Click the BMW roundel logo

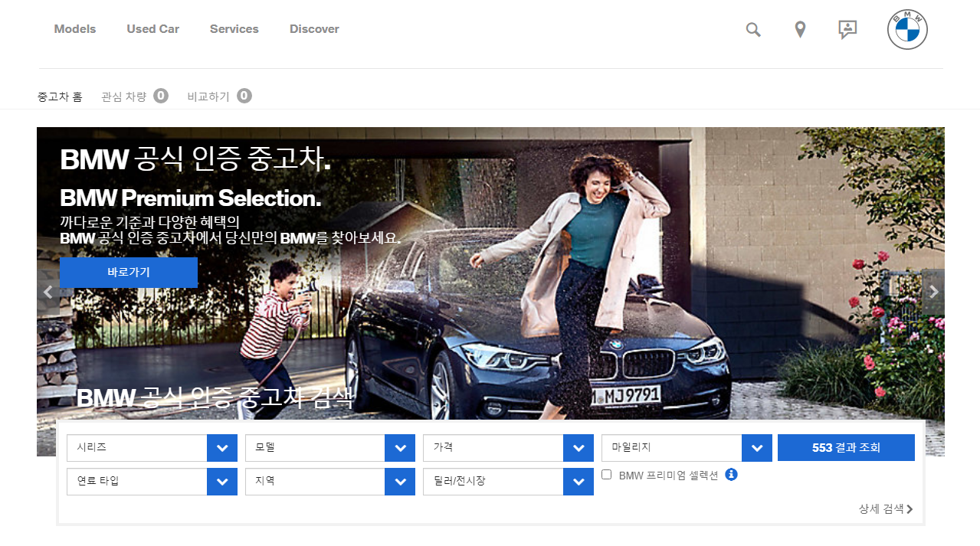coord(907,30)
